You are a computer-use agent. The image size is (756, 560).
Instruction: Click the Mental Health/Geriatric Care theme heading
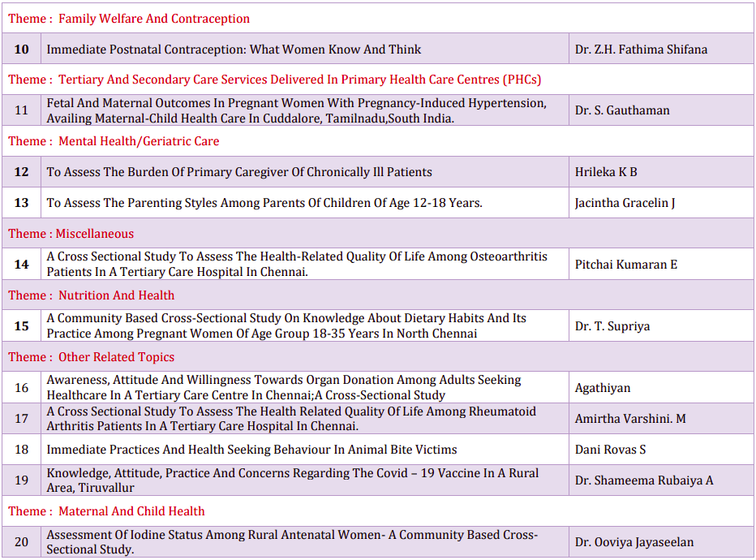pos(114,141)
